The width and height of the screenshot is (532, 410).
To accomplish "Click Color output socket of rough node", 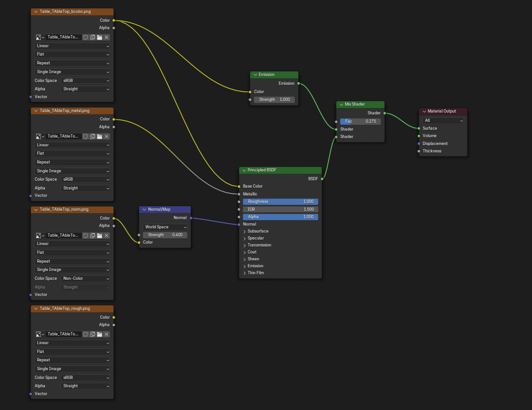I will click(113, 318).
